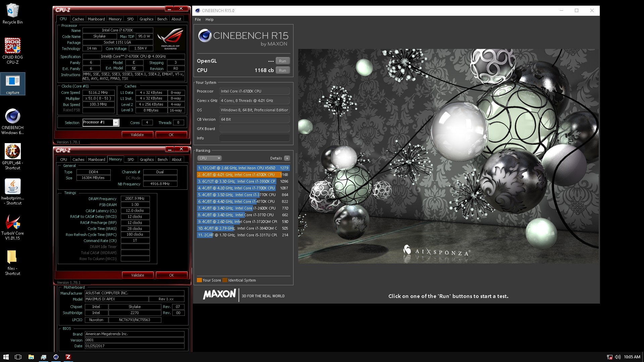Viewport: 644px width, 362px height.
Task: Open the Windows Start menu
Action: [x=6, y=357]
